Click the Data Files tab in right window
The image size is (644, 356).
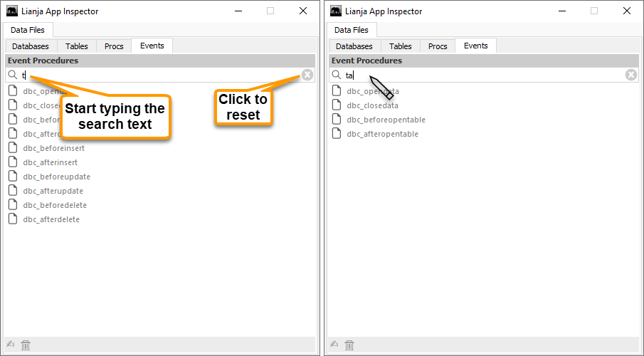[x=352, y=30]
